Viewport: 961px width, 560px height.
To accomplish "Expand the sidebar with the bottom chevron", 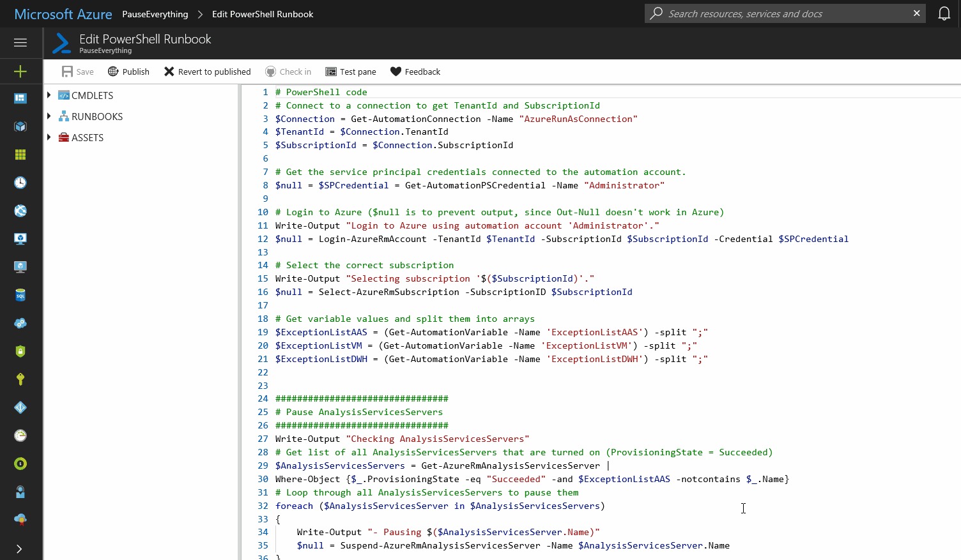I will tap(20, 548).
